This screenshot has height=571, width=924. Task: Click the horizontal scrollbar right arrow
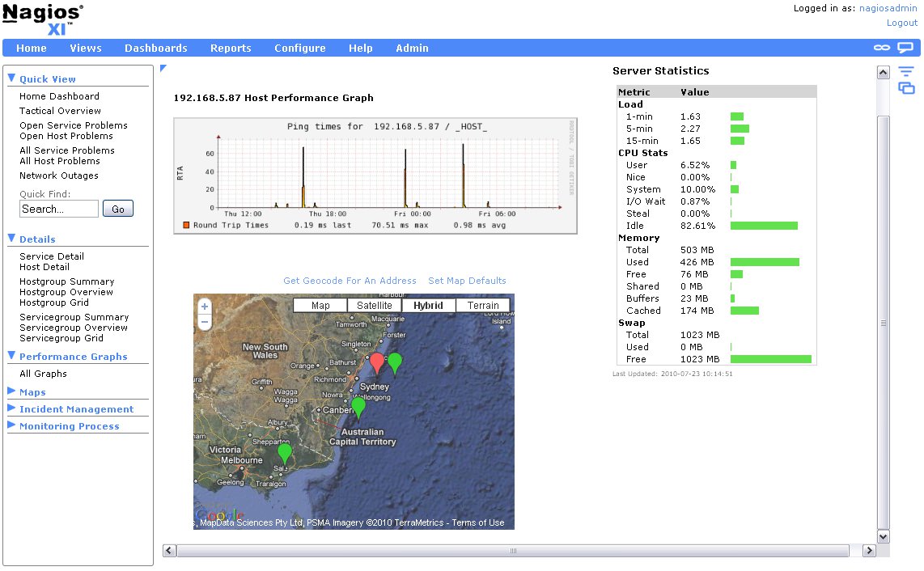(869, 550)
